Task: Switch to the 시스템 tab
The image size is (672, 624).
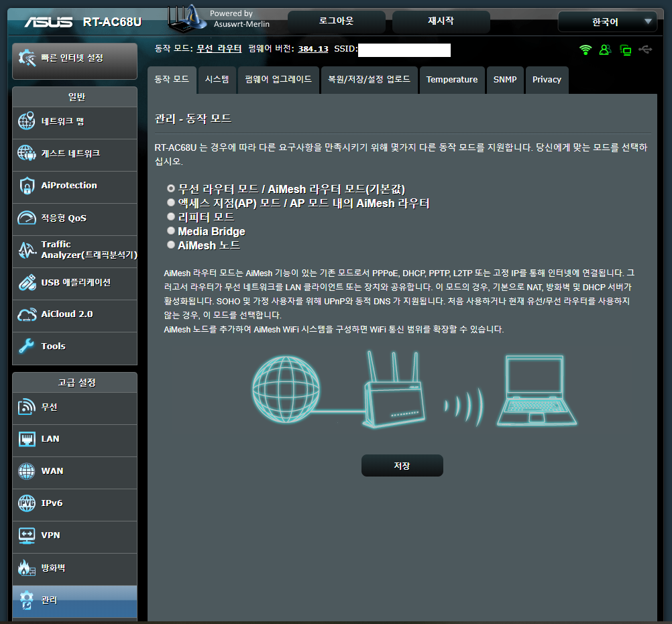Action: (x=217, y=80)
